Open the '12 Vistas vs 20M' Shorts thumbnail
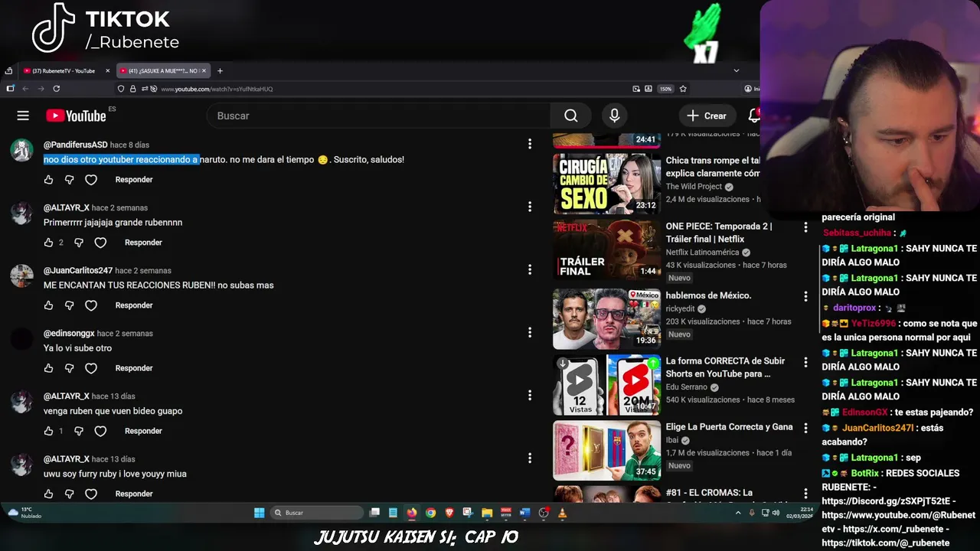The image size is (980, 551). pos(606,384)
